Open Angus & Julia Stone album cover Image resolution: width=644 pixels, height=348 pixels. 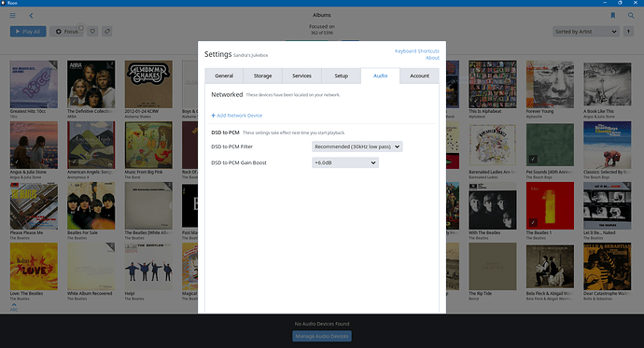click(34, 146)
